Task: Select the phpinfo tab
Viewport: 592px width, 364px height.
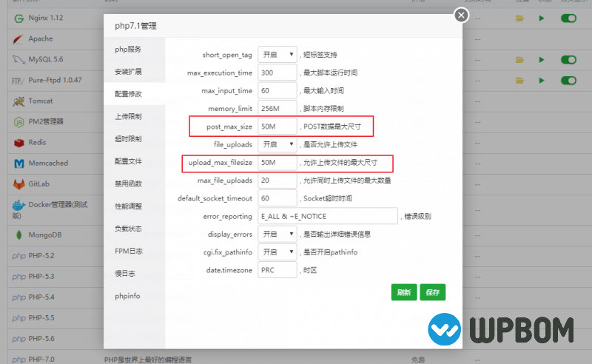Action: click(135, 296)
